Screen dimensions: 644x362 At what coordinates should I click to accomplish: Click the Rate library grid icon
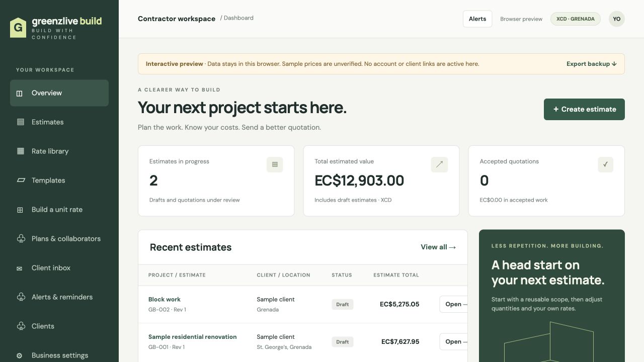(x=21, y=151)
